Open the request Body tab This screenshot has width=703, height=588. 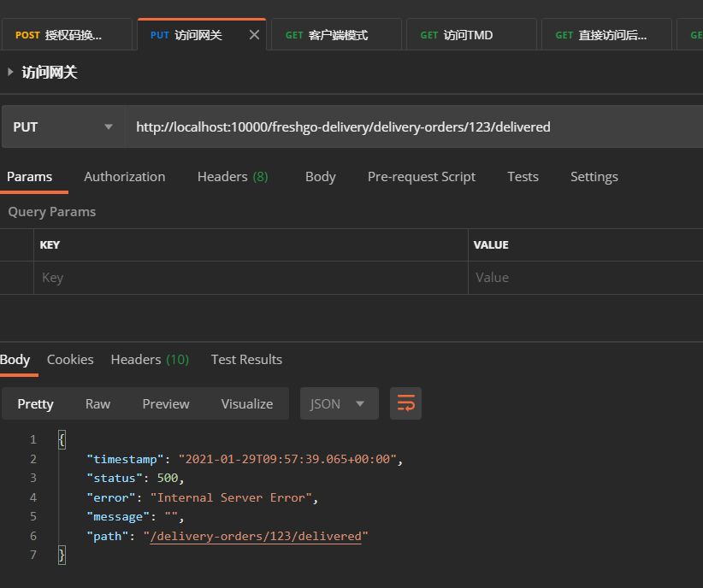pyautogui.click(x=321, y=177)
